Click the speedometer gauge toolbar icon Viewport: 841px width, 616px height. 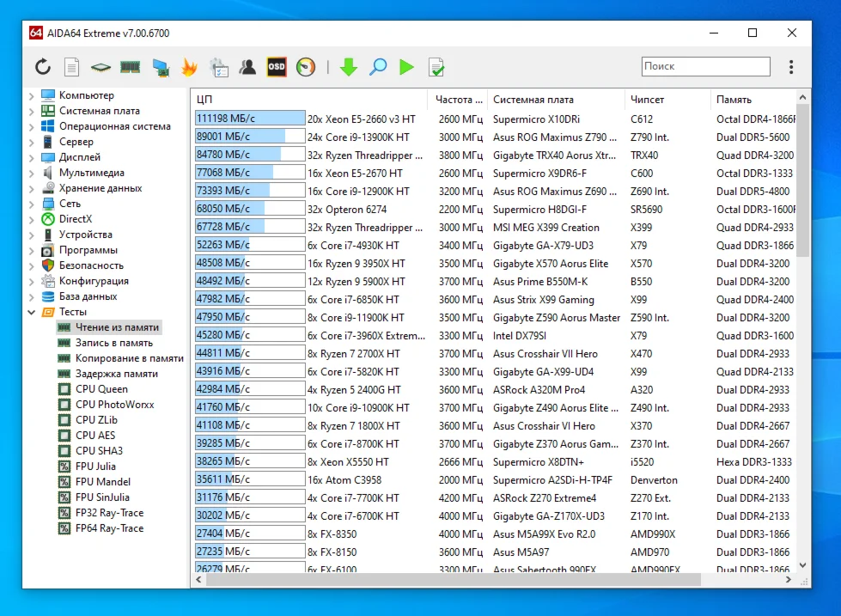305,67
